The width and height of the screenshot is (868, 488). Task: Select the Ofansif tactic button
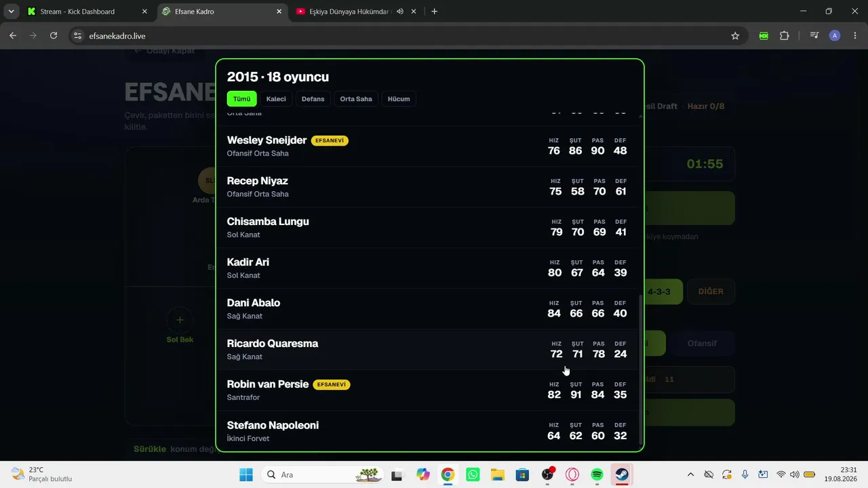tap(702, 343)
